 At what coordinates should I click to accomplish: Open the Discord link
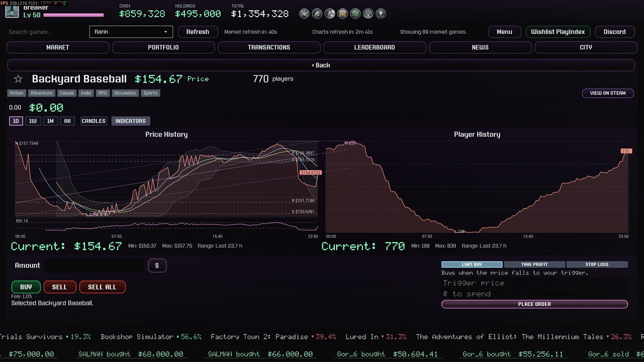(x=614, y=32)
